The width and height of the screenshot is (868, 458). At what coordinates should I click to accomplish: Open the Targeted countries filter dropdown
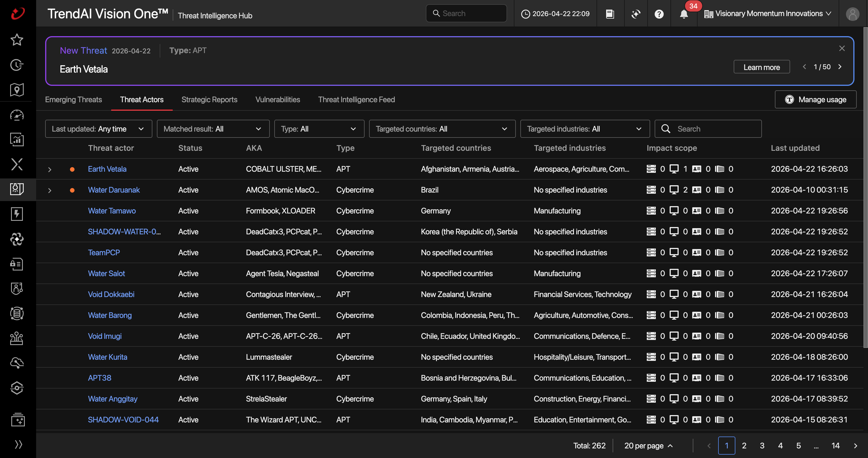442,129
